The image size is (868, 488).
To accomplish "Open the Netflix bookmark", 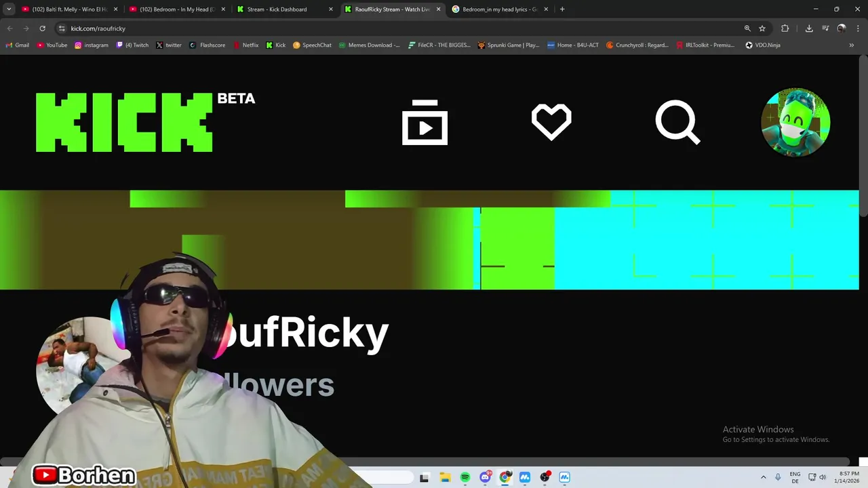I will click(x=245, y=45).
